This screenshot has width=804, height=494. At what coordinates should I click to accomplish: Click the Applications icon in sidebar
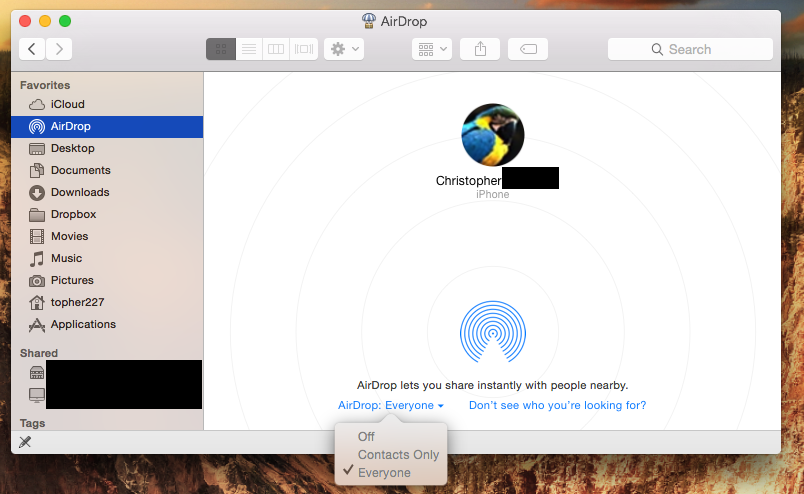pos(36,325)
